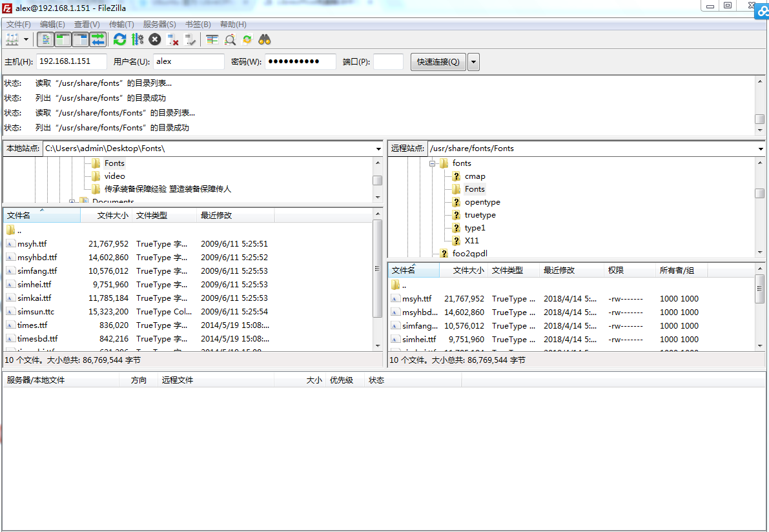The width and height of the screenshot is (769, 532).
Task: Sort local files by 文件大小 column
Action: pyautogui.click(x=107, y=215)
